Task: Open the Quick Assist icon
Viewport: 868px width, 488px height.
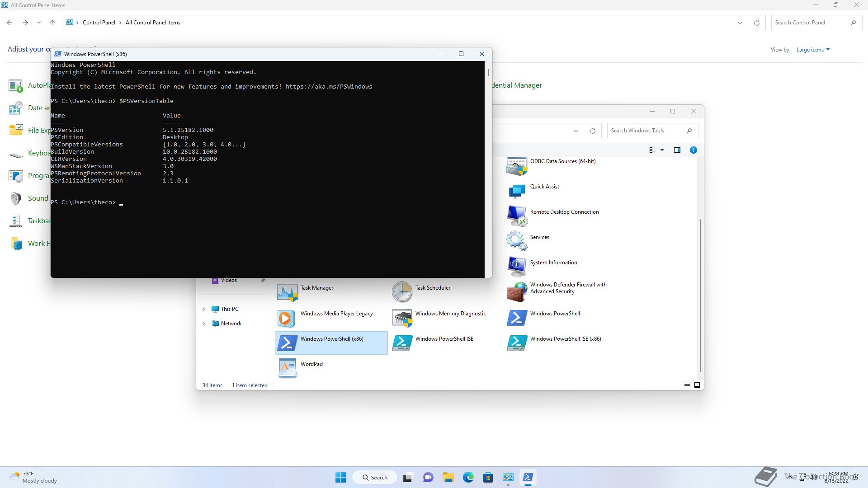Action: pos(517,191)
